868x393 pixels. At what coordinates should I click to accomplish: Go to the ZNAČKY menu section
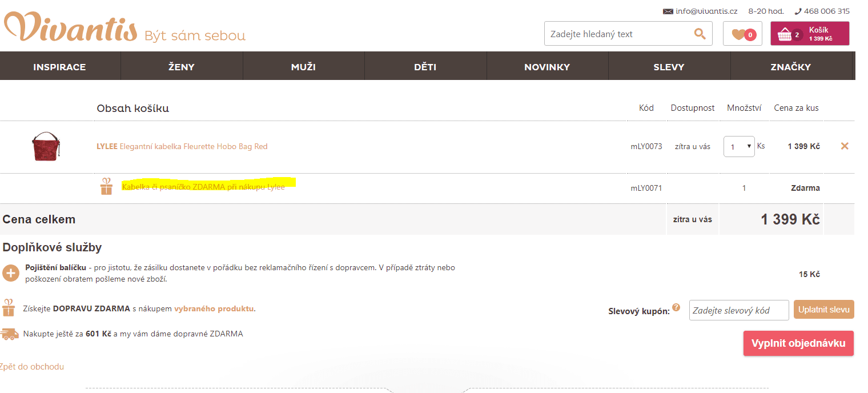[790, 67]
